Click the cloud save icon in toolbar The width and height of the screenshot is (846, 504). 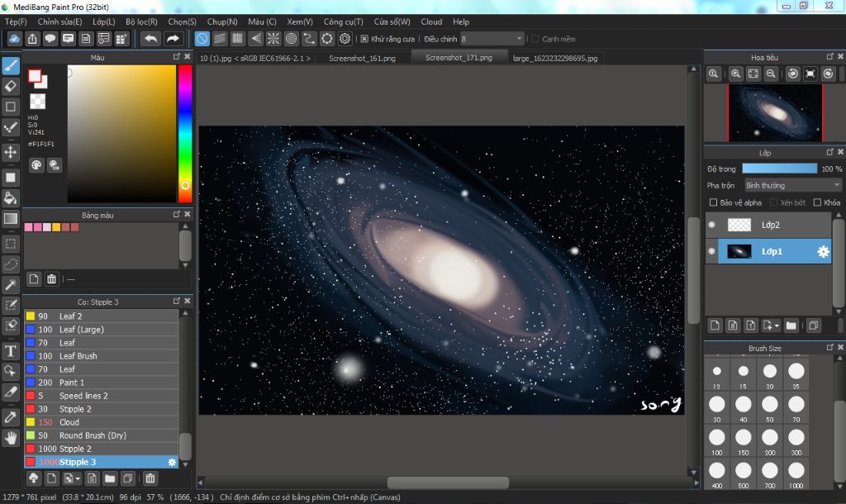pyautogui.click(x=15, y=39)
